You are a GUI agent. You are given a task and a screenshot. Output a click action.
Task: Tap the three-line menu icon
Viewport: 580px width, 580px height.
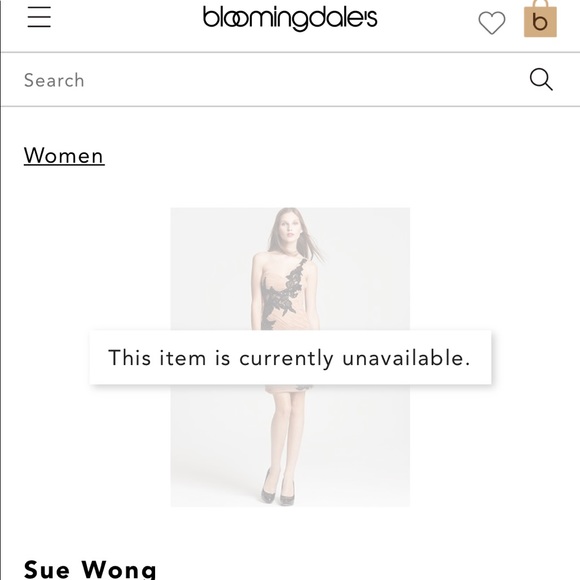click(39, 17)
